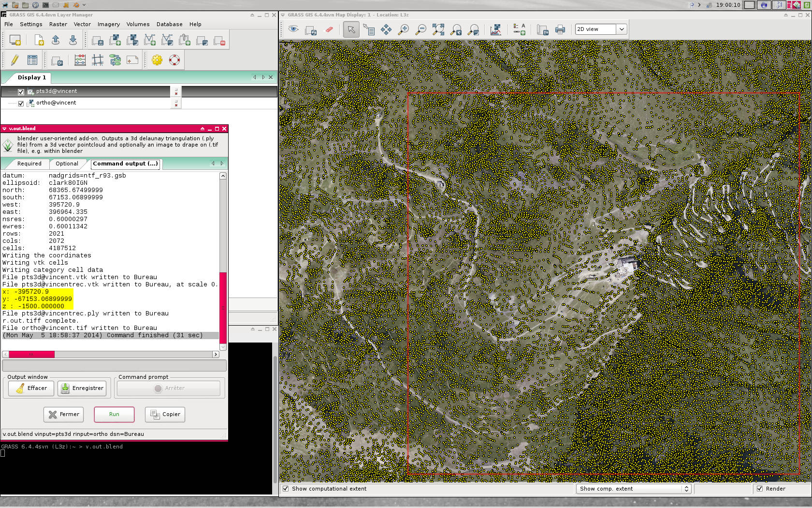Toggle the Render checkbox

click(760, 489)
